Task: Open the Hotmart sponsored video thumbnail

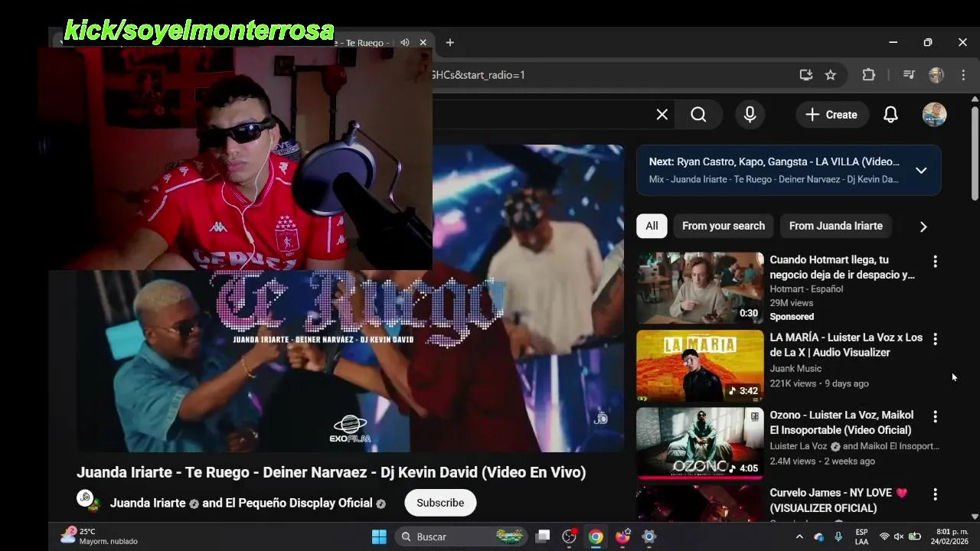Action: (x=700, y=288)
